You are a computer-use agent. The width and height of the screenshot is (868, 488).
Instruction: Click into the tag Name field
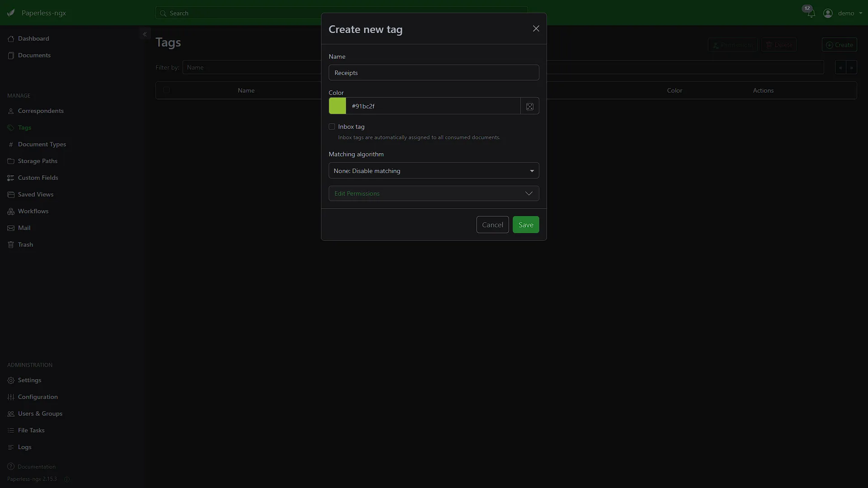434,73
